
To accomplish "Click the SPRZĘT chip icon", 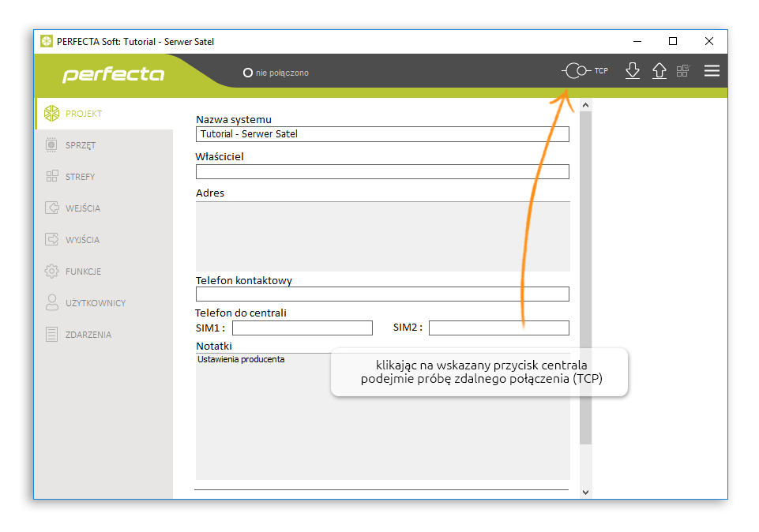I will point(51,144).
